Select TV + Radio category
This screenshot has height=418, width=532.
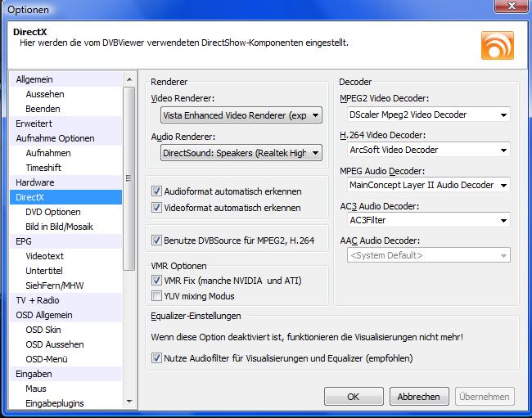[x=65, y=300]
